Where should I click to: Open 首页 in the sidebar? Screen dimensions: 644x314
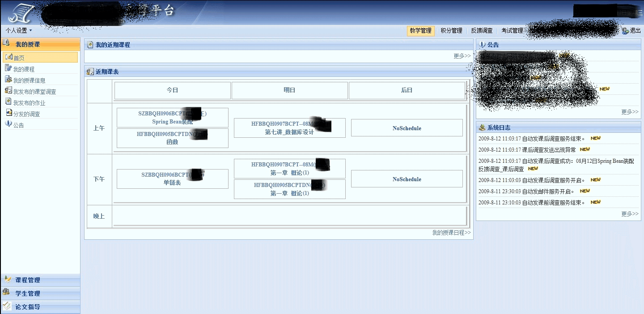tap(40, 57)
